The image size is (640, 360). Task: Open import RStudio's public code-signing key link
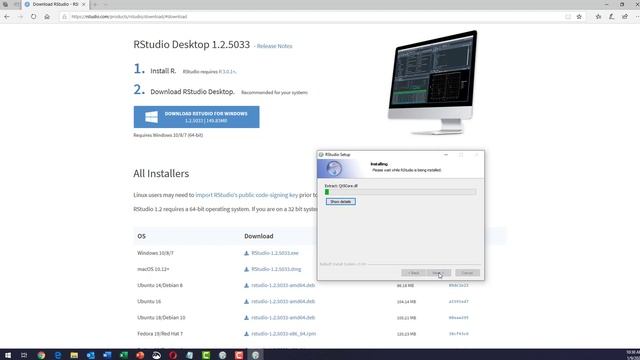coord(247,195)
